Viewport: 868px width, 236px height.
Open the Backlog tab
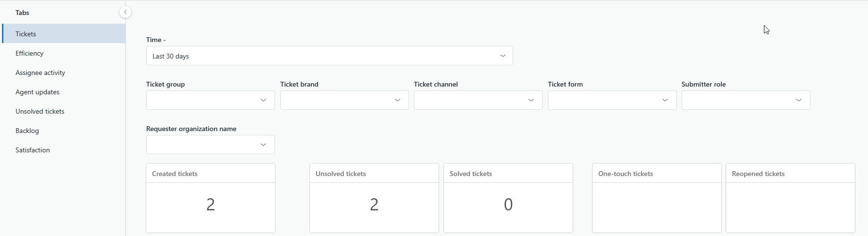[27, 131]
